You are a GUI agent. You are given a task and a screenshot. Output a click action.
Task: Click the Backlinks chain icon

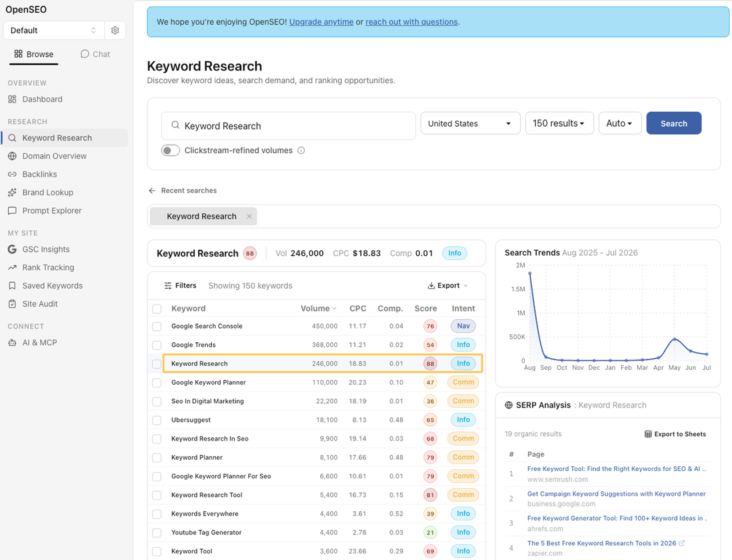pyautogui.click(x=12, y=174)
